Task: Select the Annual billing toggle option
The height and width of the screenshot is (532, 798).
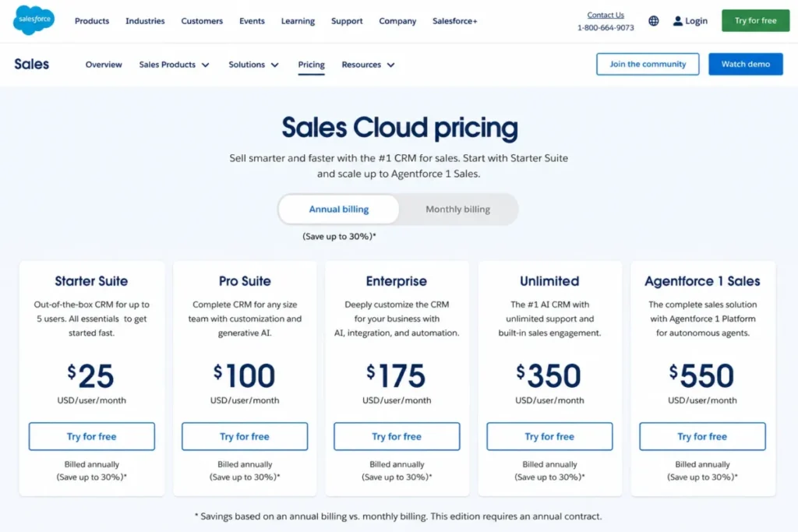Action: (339, 209)
